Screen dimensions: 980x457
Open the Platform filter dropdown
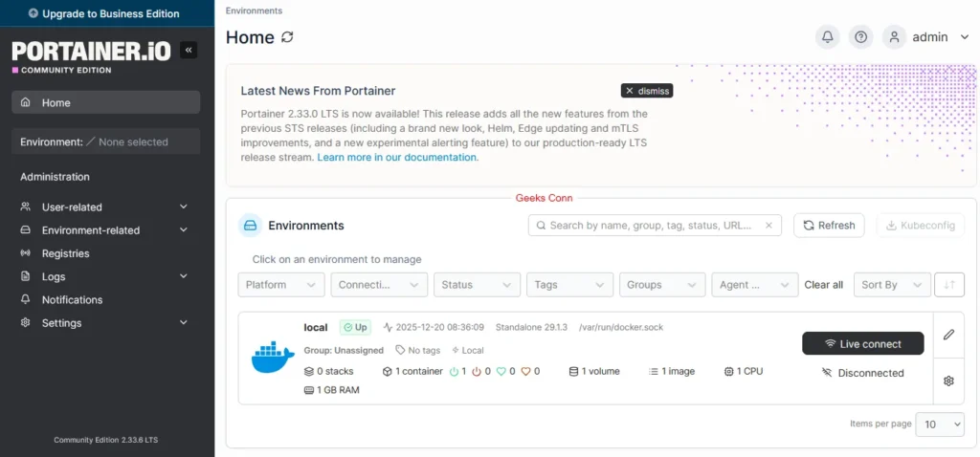pos(281,285)
